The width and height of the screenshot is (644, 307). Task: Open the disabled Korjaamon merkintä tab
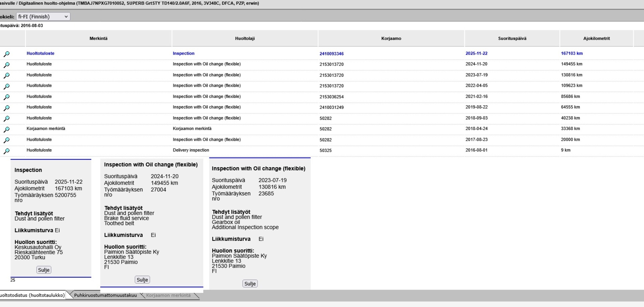[x=168, y=295]
